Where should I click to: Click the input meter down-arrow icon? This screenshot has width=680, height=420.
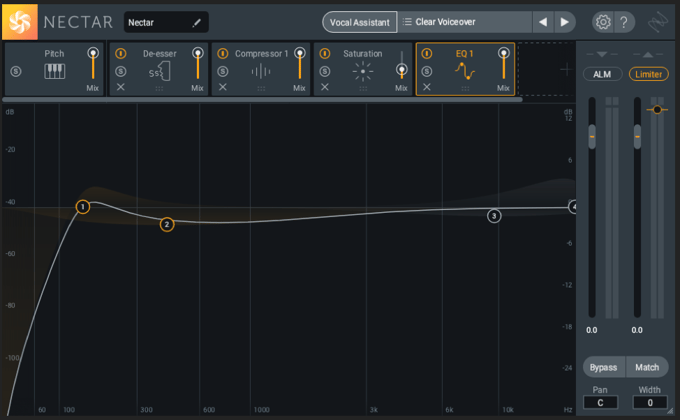pyautogui.click(x=602, y=54)
